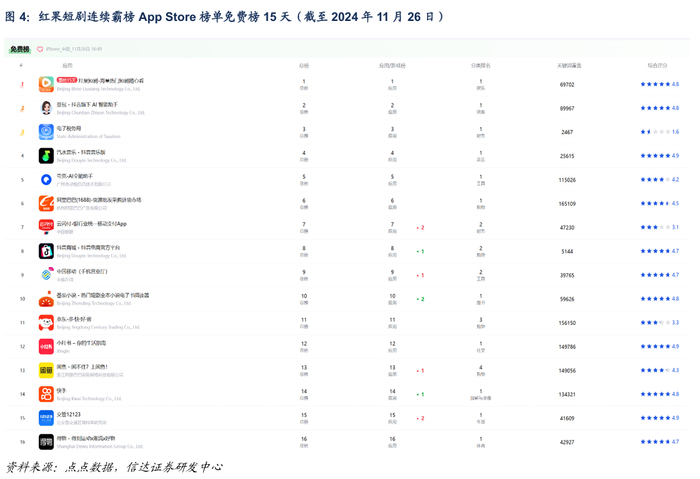Image resolution: width=700 pixels, height=479 pixels.
Task: Click keyword coverage value 5144
Action: tap(567, 251)
